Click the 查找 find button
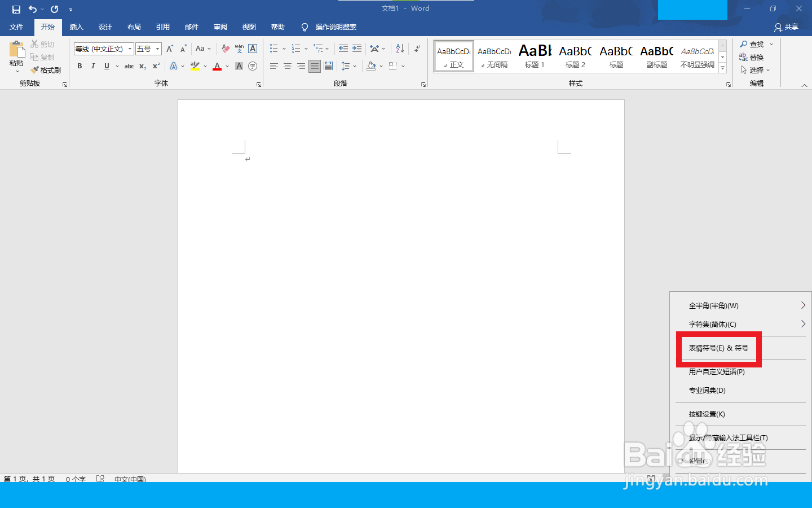Viewport: 812px width, 508px height. coord(752,44)
